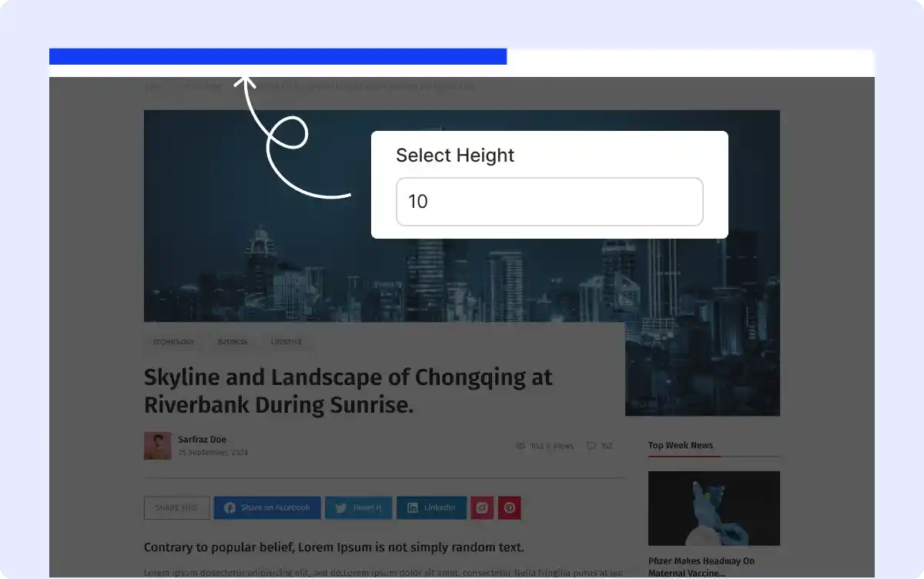This screenshot has width=924, height=579.
Task: Click the eye views icon
Action: tap(521, 446)
